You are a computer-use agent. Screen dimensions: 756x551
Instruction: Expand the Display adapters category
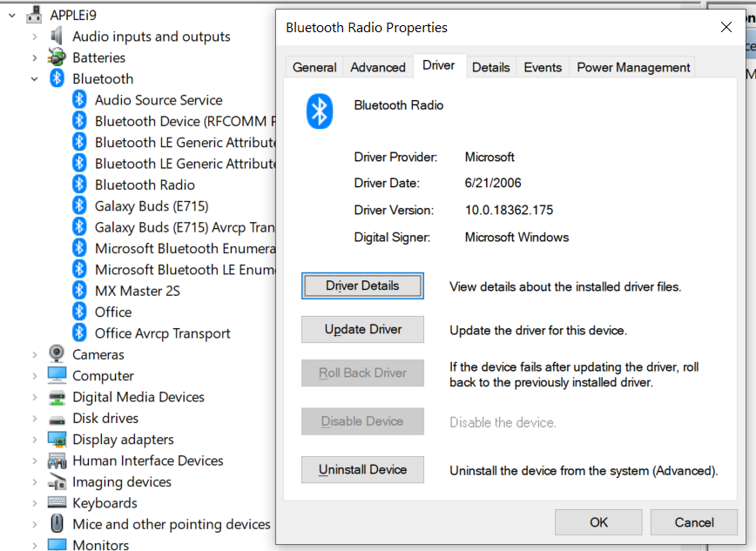tap(34, 440)
